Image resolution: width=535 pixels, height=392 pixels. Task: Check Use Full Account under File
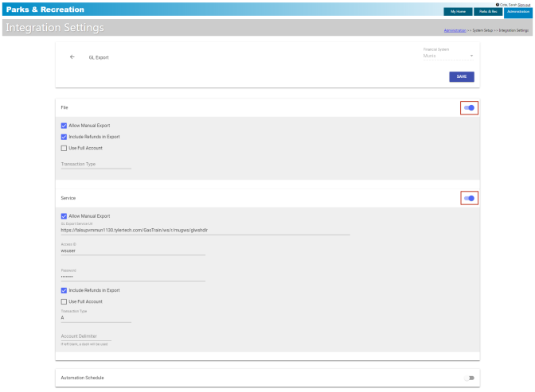[x=64, y=148]
